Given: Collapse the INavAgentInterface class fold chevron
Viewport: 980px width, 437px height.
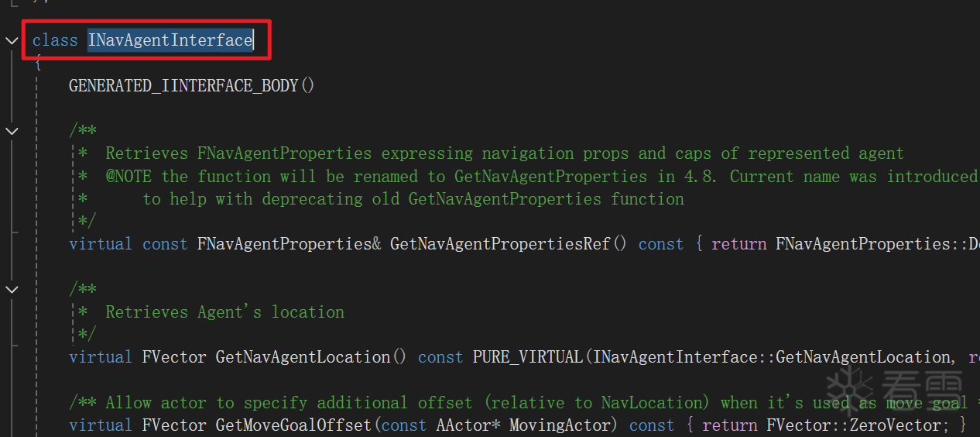Looking at the screenshot, I should [x=12, y=40].
